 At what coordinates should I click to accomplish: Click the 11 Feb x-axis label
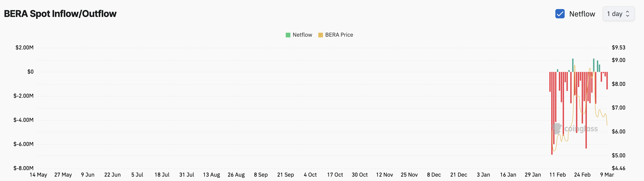point(557,175)
